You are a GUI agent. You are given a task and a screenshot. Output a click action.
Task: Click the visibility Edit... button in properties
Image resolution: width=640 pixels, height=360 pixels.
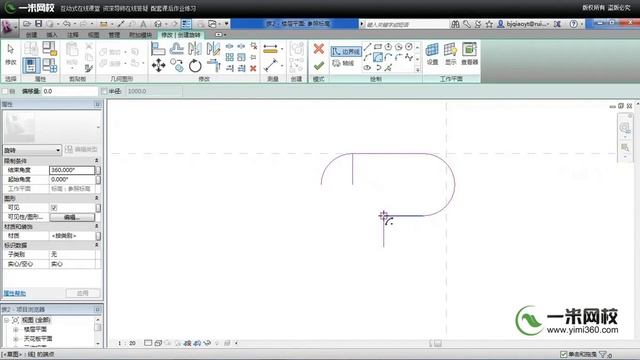point(72,218)
